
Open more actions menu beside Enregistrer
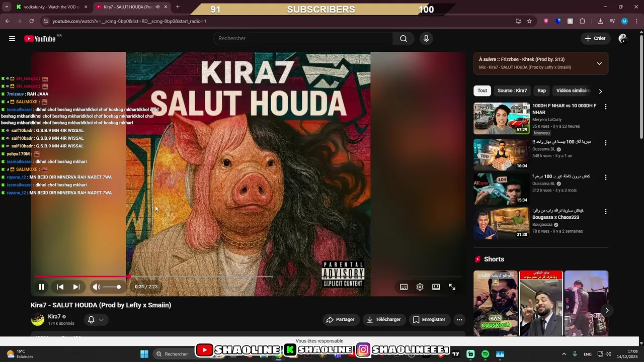point(459,320)
